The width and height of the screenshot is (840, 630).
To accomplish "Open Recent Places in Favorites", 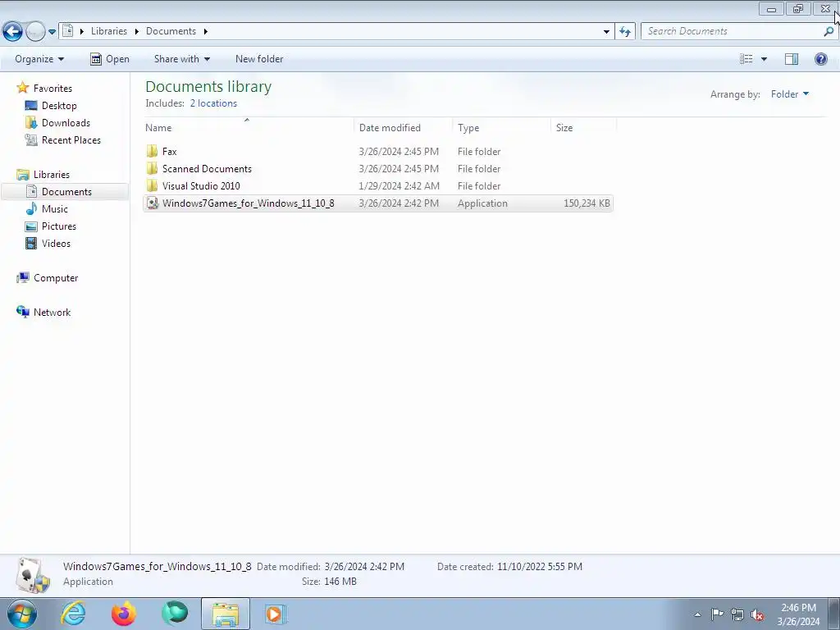I will 62,139.
